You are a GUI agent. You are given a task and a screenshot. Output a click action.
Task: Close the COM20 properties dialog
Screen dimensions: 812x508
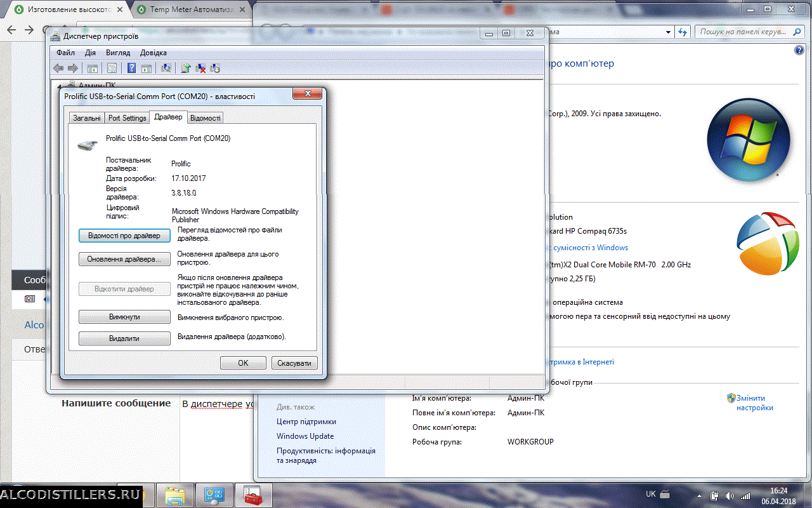pos(308,94)
